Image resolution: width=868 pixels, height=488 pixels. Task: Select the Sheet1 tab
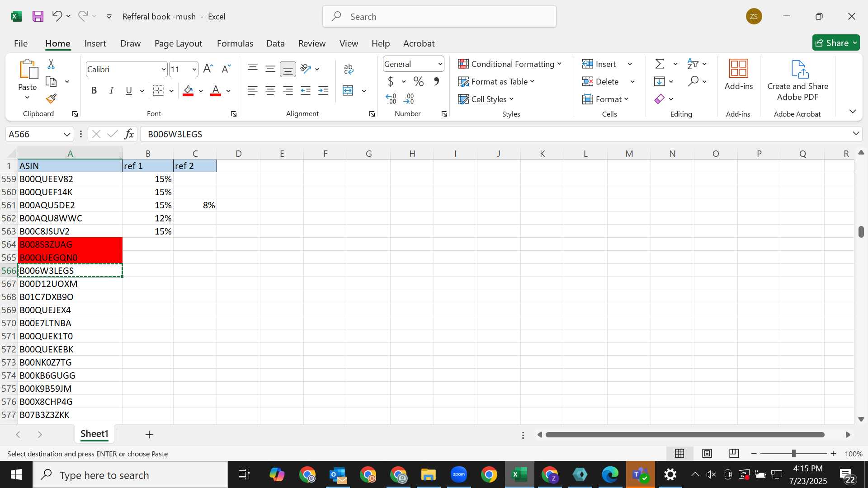(x=94, y=434)
